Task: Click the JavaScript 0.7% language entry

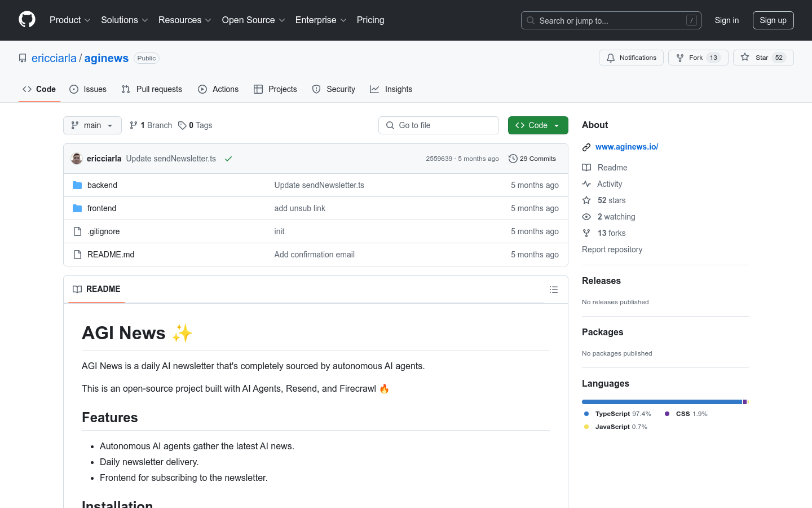Action: pyautogui.click(x=616, y=427)
